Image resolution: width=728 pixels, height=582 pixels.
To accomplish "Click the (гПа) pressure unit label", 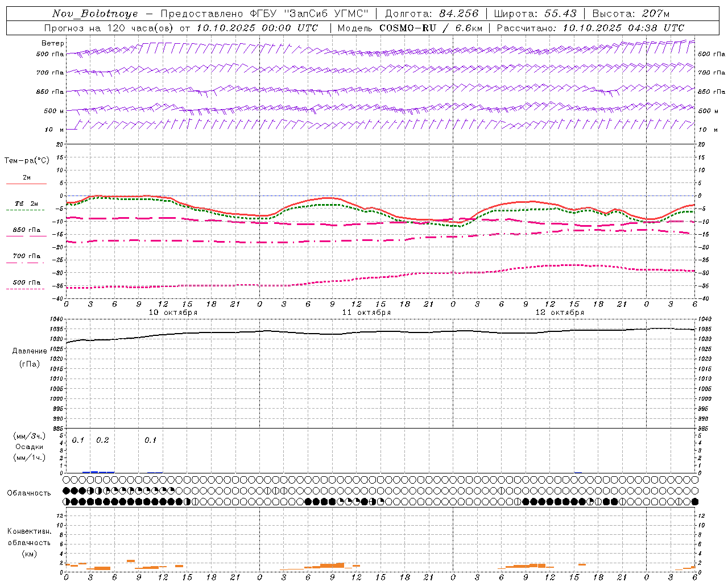I will click(x=30, y=364).
